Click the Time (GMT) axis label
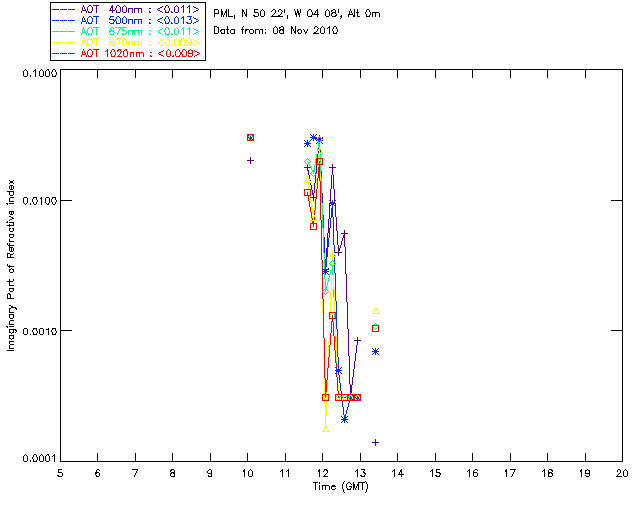Screen dimensions: 640x512 [341, 487]
